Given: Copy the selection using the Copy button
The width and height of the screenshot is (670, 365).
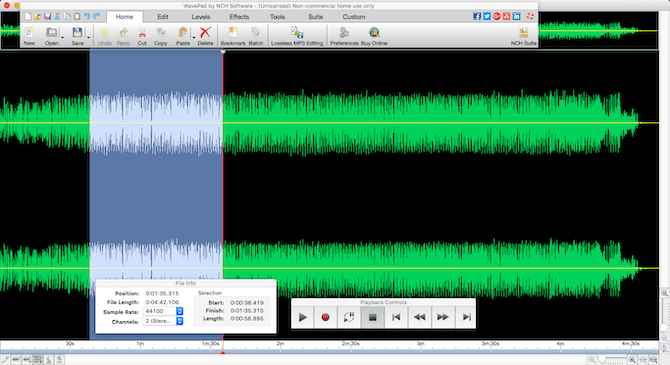Looking at the screenshot, I should pos(161,36).
